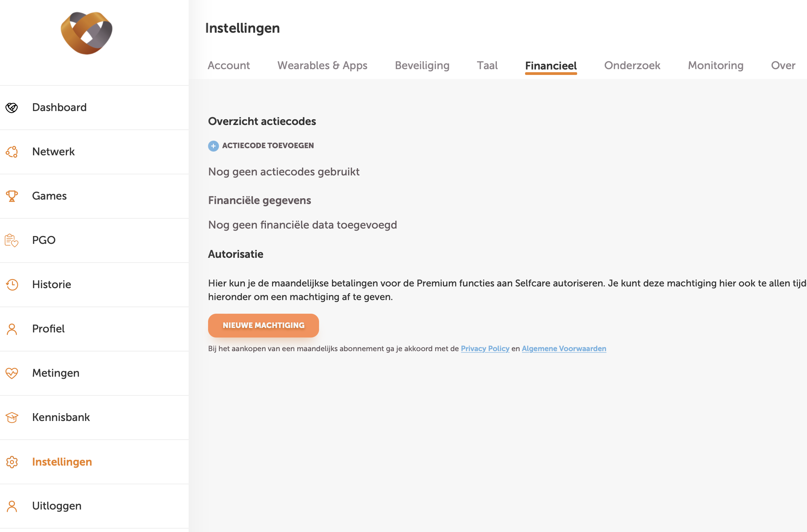Open the Wearables & Apps tab

pyautogui.click(x=322, y=65)
